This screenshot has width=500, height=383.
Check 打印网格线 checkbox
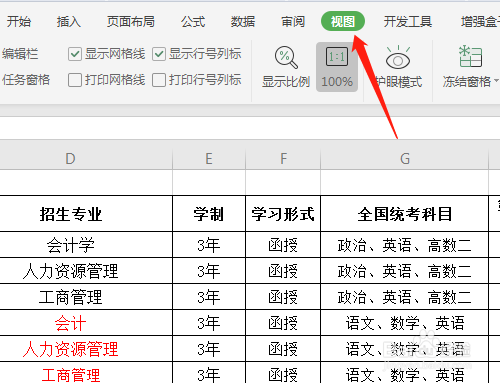pyautogui.click(x=75, y=80)
